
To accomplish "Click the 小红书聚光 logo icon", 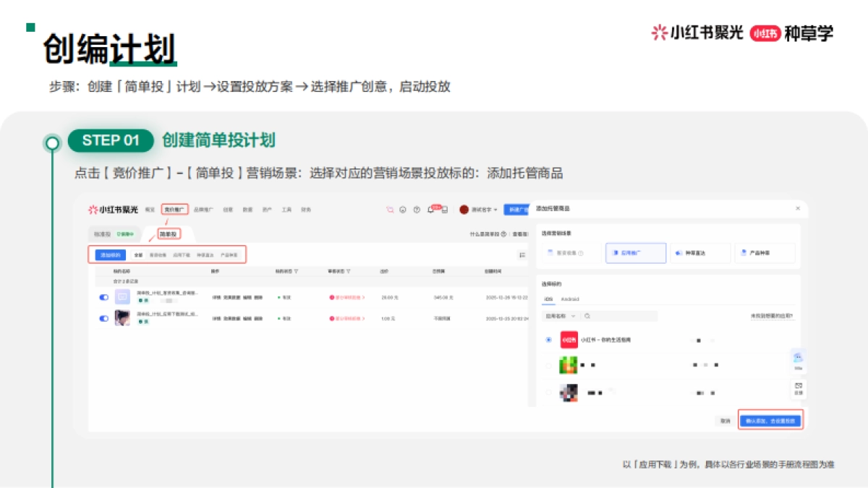I will tap(93, 210).
